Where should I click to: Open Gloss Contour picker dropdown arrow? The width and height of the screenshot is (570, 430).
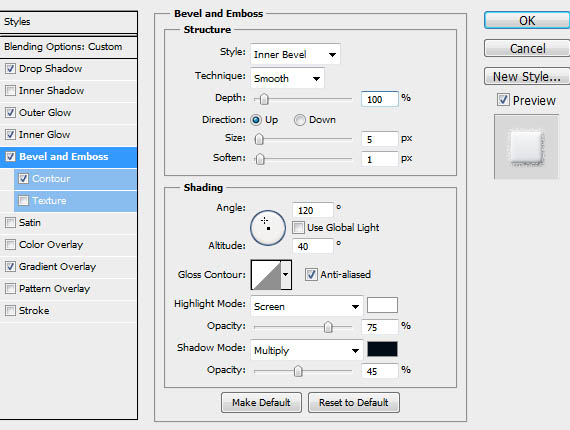[286, 275]
